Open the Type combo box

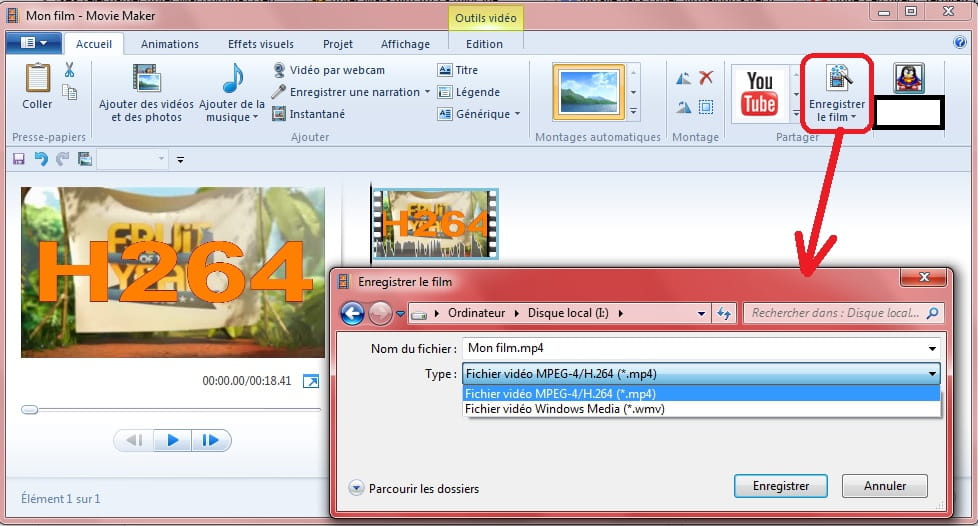click(x=701, y=374)
